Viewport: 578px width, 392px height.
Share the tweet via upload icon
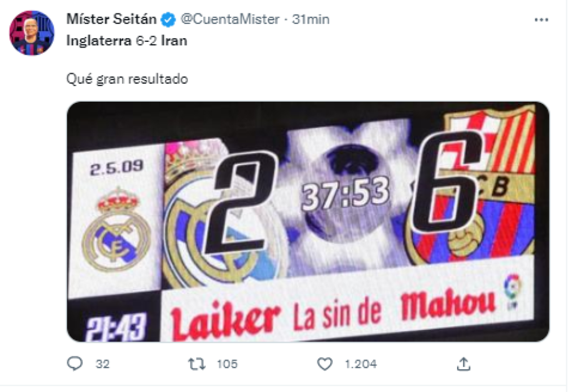coord(464,363)
